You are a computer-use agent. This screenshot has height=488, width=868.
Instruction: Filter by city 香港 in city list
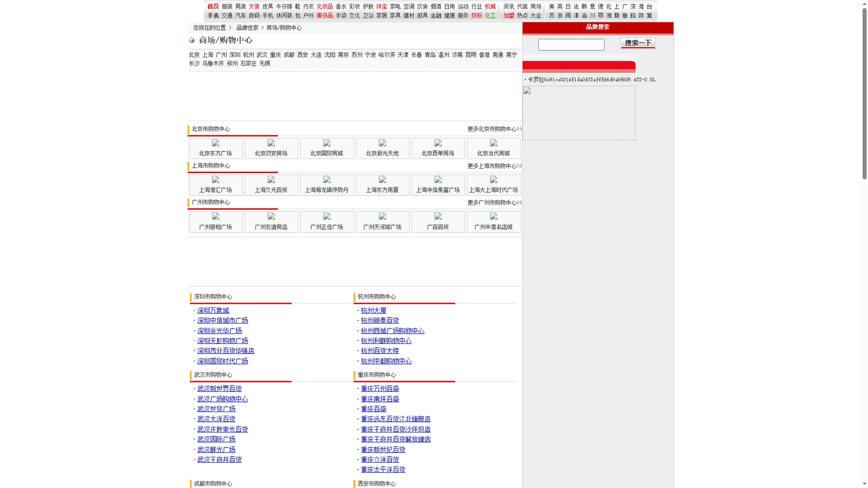pos(485,55)
